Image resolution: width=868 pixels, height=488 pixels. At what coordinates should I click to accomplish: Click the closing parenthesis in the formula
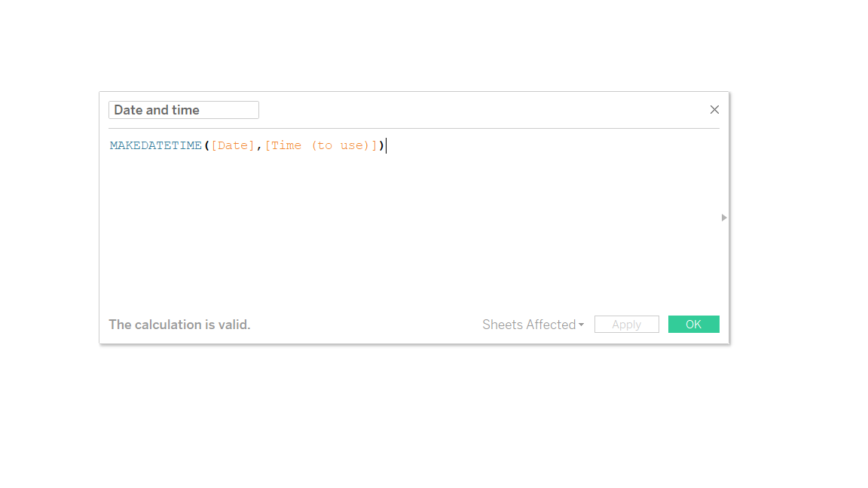click(x=381, y=145)
